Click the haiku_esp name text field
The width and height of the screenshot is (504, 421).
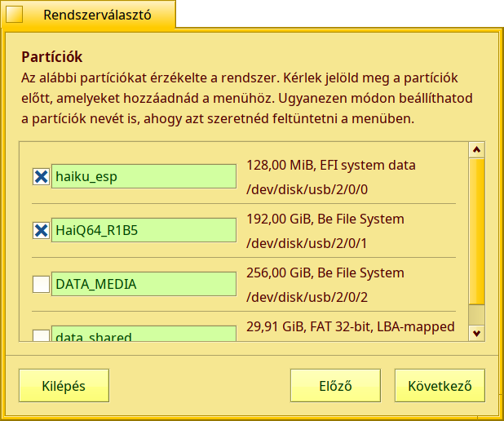coord(144,176)
